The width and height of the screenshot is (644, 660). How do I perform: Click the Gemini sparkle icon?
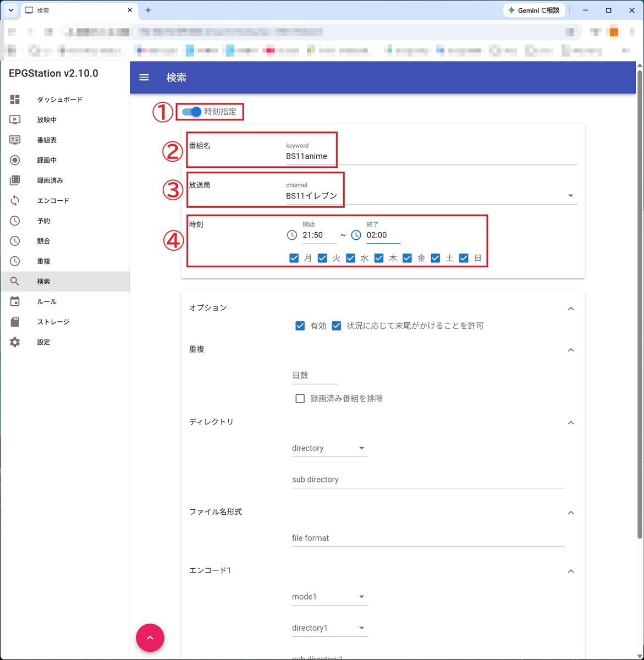[x=511, y=10]
